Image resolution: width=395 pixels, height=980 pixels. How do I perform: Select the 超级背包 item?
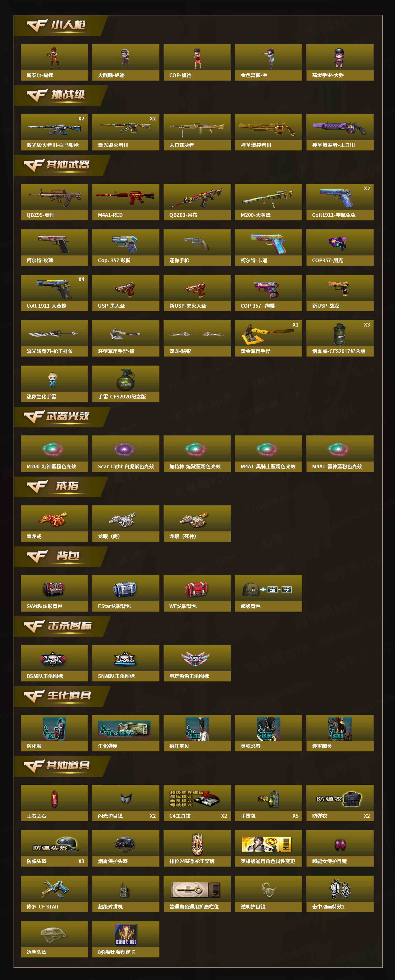(x=268, y=593)
